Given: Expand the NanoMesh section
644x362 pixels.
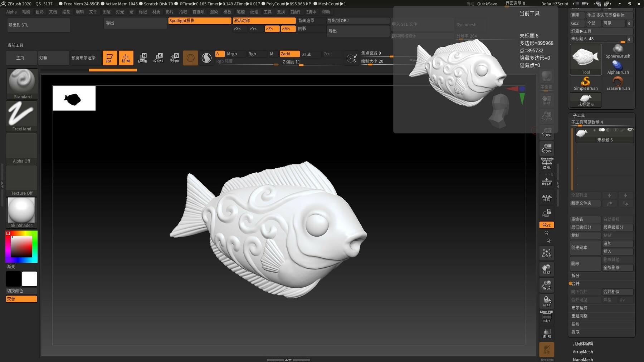Looking at the screenshot, I should (583, 359).
